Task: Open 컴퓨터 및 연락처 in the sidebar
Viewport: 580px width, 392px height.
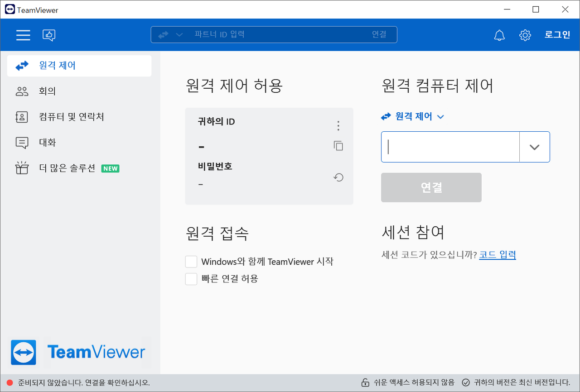Action: [79, 117]
